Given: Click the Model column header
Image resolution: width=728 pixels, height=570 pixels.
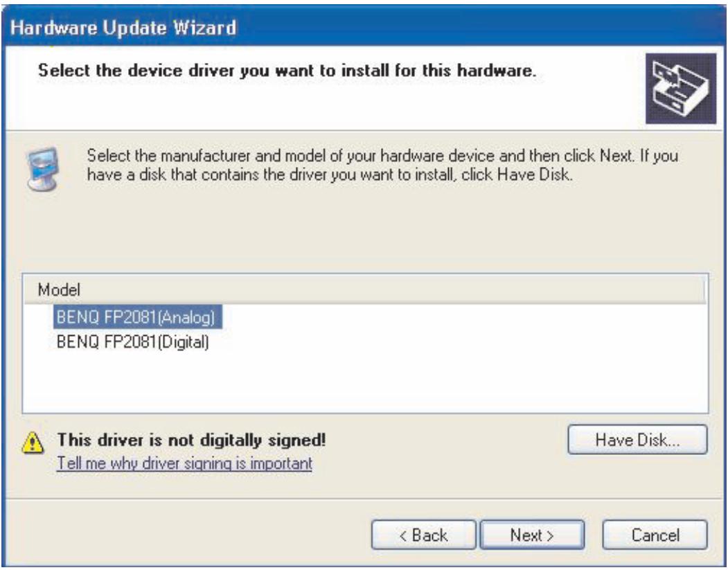Looking at the screenshot, I should point(364,290).
